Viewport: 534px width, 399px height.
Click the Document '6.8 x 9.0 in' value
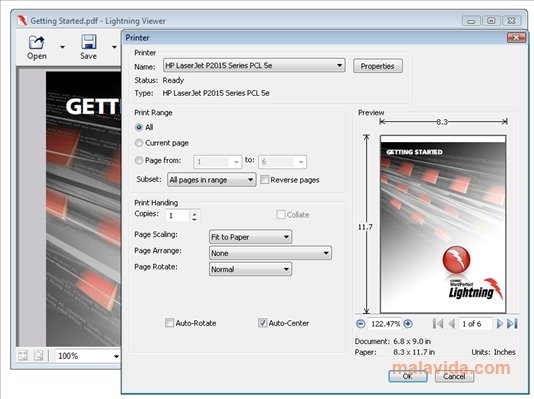pyautogui.click(x=412, y=341)
